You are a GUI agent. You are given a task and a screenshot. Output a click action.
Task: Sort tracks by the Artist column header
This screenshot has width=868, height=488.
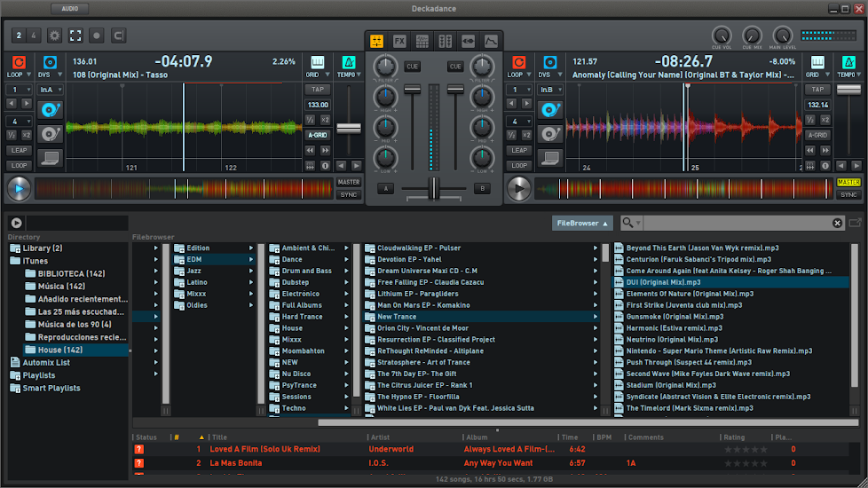pyautogui.click(x=382, y=437)
